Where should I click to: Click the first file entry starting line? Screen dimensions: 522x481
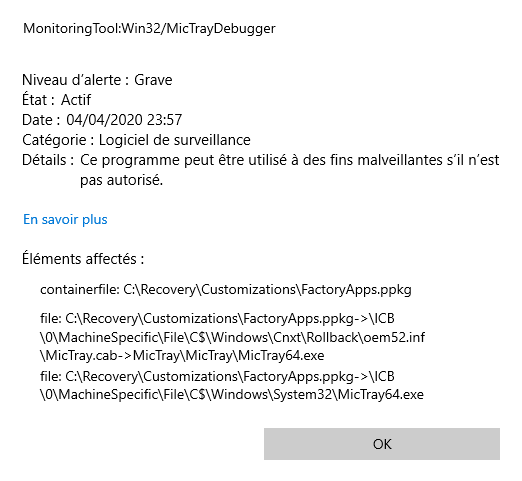point(217,318)
